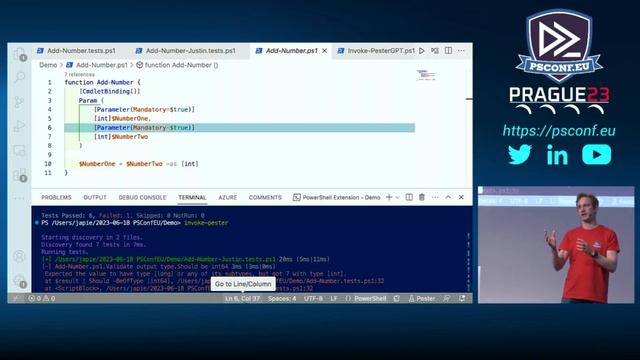Open editor More Actions ellipsis

(461, 51)
